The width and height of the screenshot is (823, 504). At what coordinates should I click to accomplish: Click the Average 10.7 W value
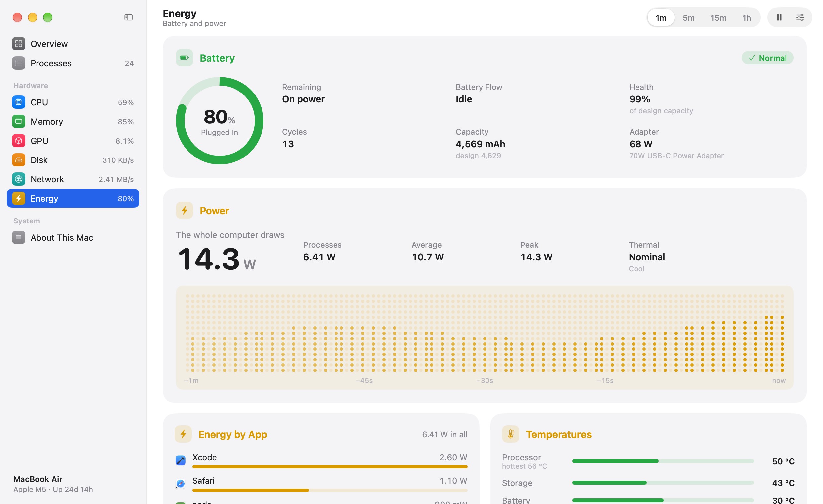point(427,257)
